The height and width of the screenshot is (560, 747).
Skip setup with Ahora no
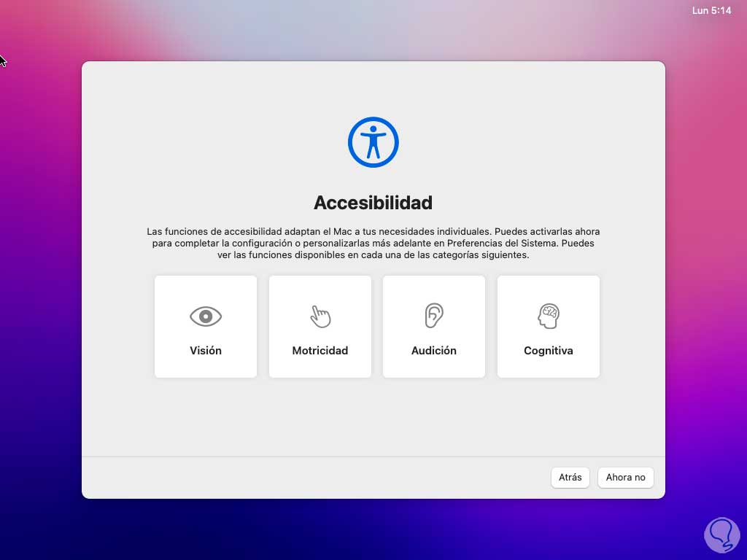(625, 477)
